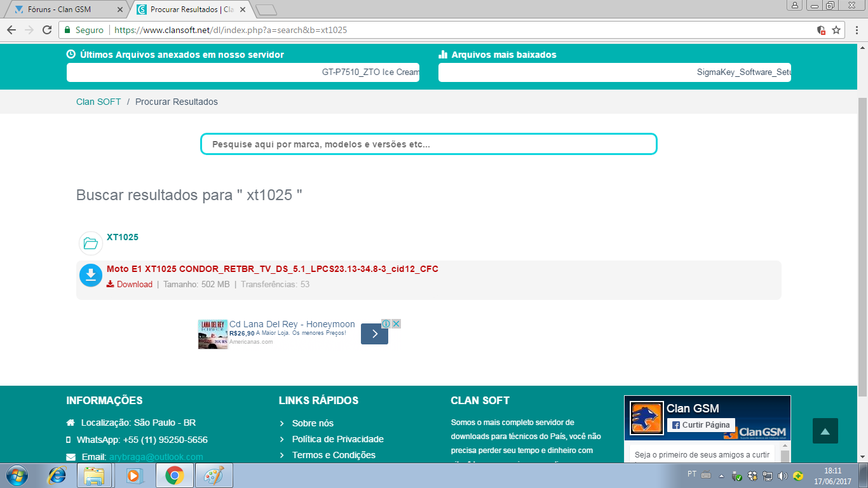Launch Internet Explorer from the taskbar

click(57, 475)
